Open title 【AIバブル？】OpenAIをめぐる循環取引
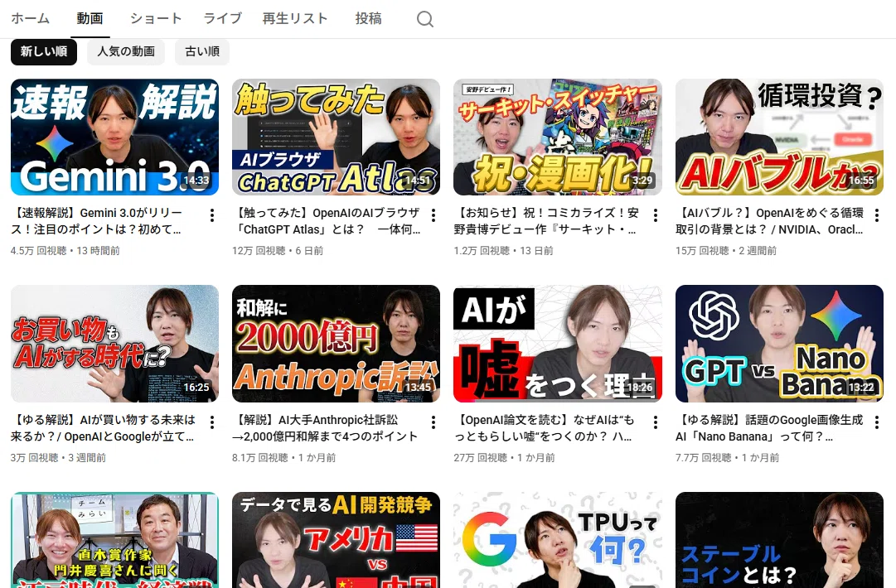896x588 pixels. (770, 221)
